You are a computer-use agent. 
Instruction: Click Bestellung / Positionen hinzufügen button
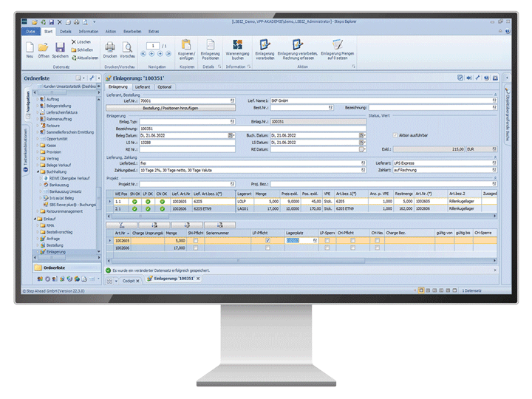tap(170, 107)
